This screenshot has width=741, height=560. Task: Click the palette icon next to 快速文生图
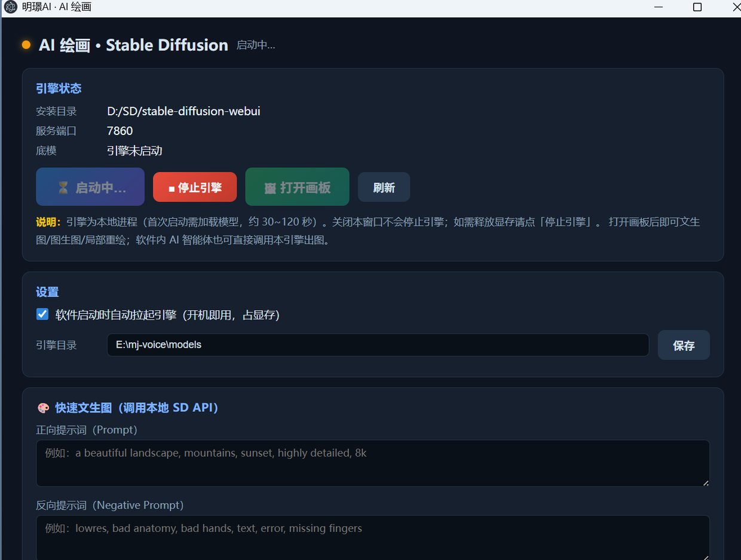coord(43,408)
